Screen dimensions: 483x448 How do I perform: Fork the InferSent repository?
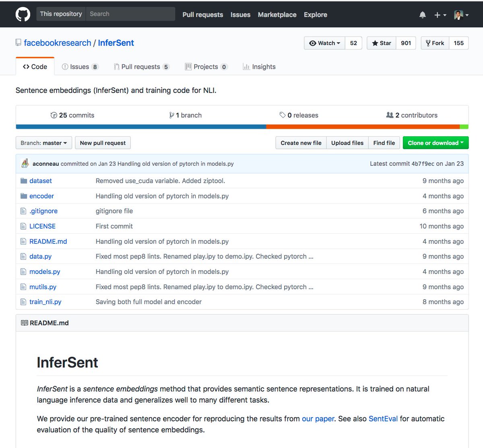tap(435, 43)
